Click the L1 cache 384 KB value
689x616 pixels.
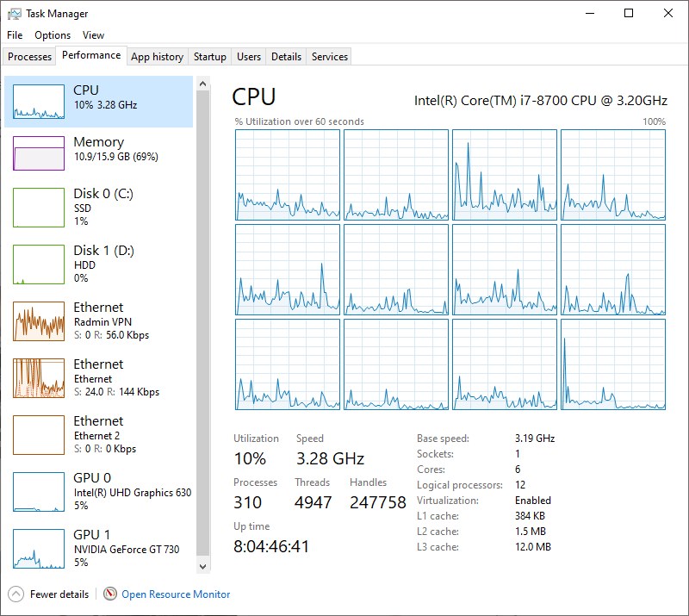pyautogui.click(x=530, y=516)
